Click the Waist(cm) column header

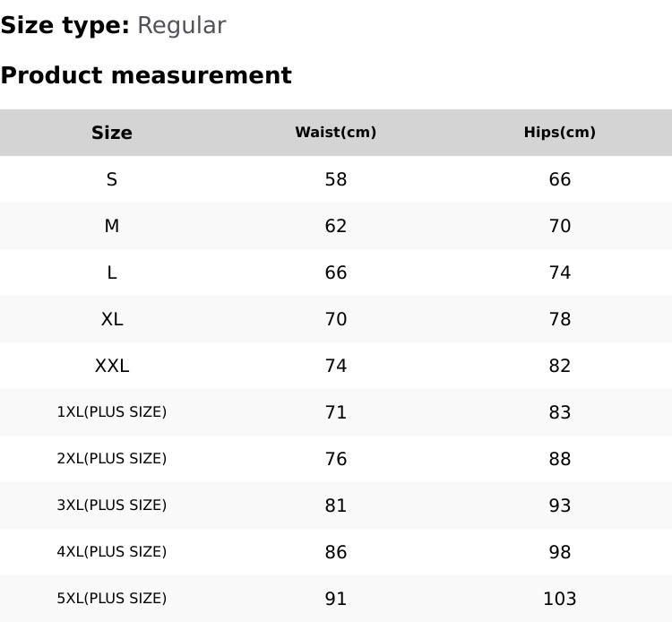tap(336, 133)
